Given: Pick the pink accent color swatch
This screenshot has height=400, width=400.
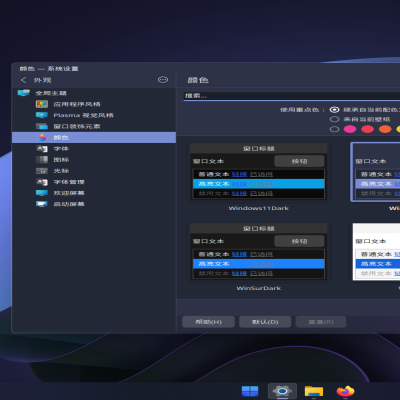Looking at the screenshot, I should pos(350,129).
